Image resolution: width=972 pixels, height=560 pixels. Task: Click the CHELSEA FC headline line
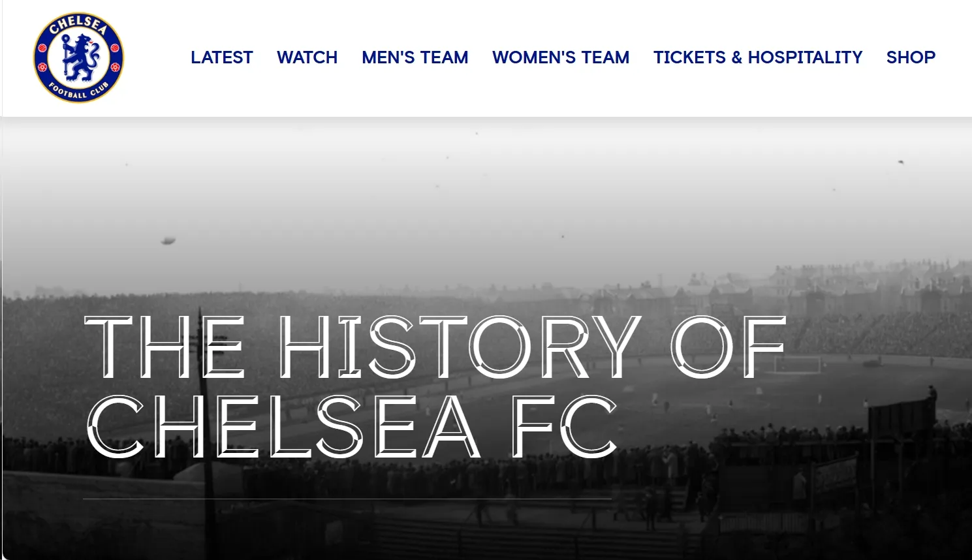pyautogui.click(x=352, y=426)
